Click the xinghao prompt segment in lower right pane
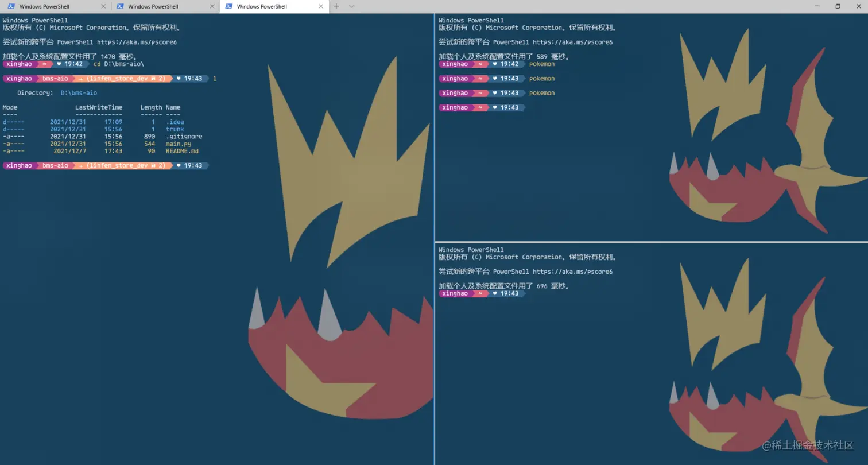868x465 pixels. point(455,293)
